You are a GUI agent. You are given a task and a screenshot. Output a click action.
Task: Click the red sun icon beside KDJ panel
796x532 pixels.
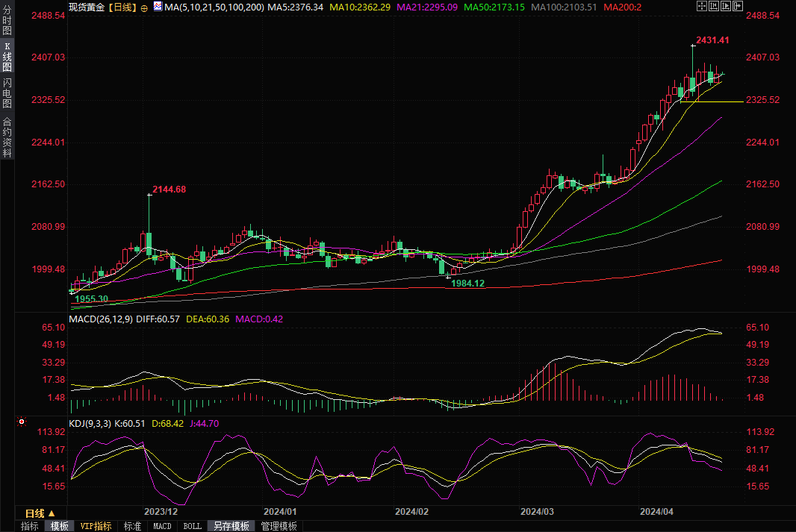pyautogui.click(x=22, y=422)
